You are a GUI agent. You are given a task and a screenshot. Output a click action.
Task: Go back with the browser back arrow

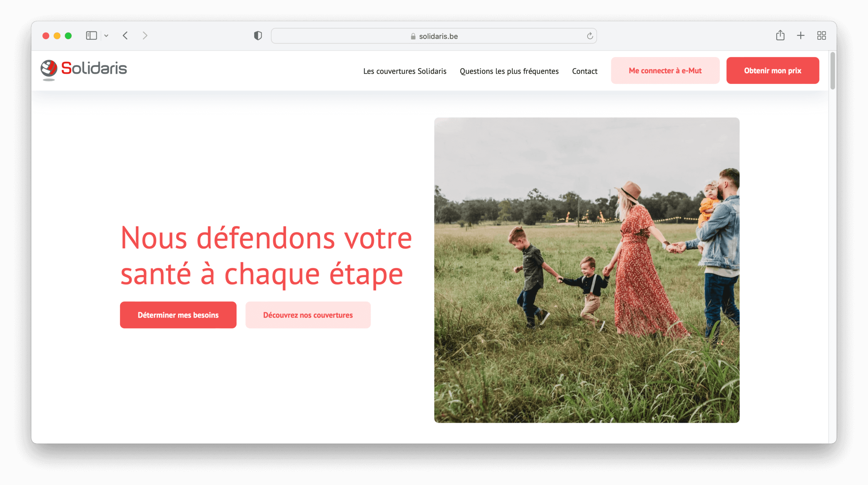tap(125, 36)
